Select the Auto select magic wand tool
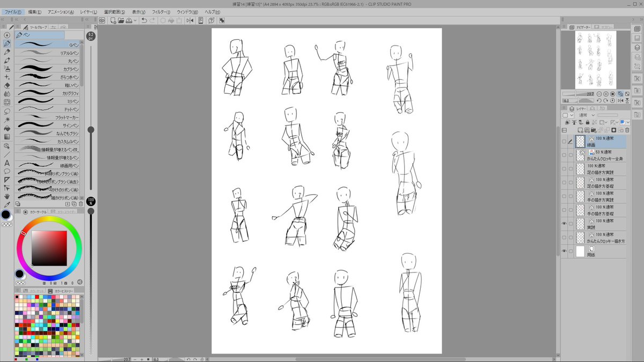 pos(7,120)
